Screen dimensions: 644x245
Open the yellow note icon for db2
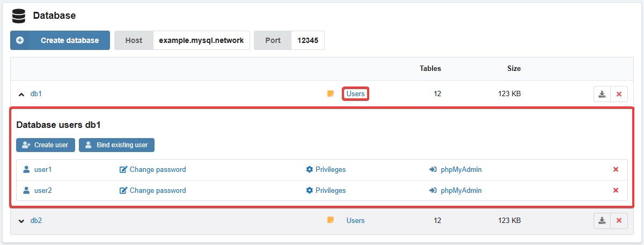point(331,220)
